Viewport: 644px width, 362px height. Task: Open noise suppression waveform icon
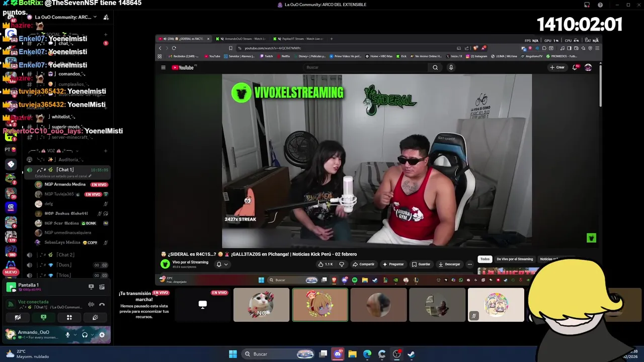tap(91, 304)
